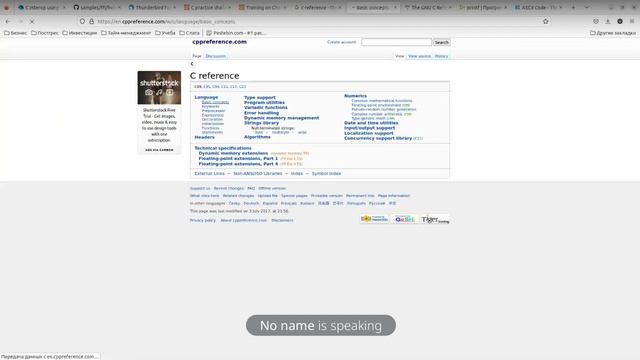Open the Non-ANSI/ISO Libraries link
The image size is (640, 360).
[x=258, y=173]
